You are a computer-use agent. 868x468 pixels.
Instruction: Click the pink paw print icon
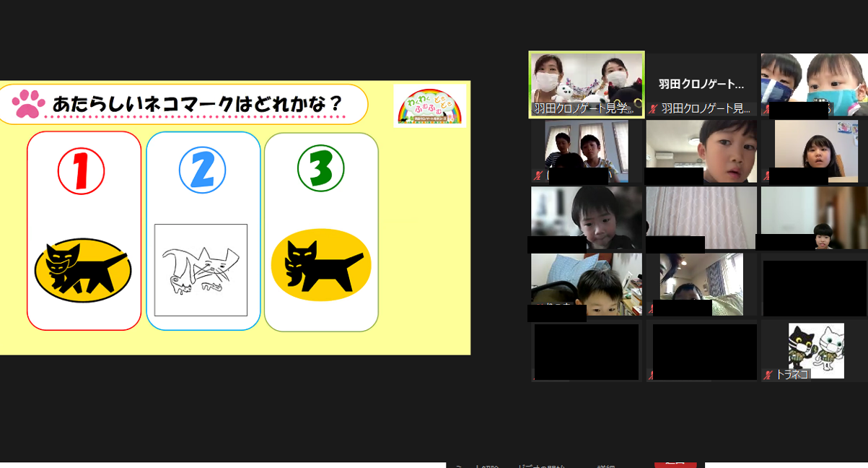tap(28, 104)
